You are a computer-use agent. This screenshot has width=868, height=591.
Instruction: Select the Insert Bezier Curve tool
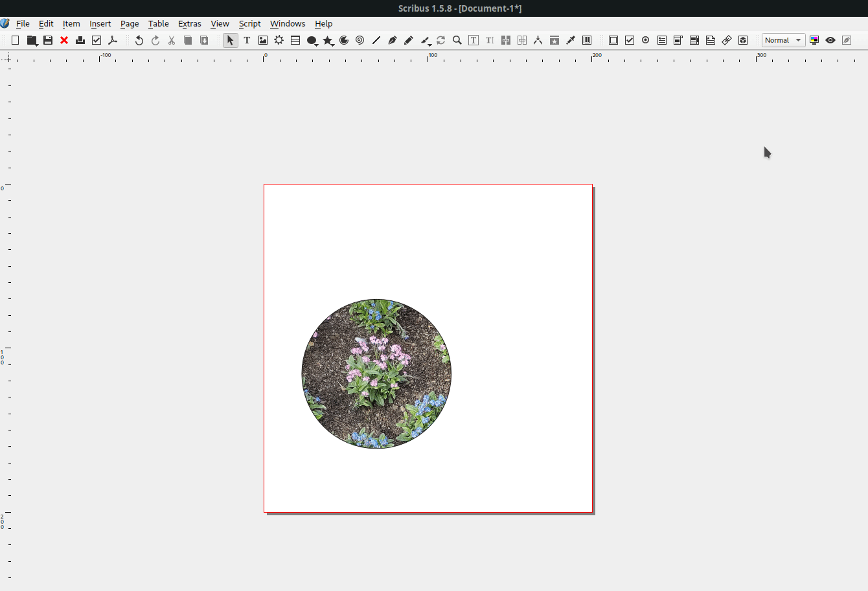[x=392, y=39]
